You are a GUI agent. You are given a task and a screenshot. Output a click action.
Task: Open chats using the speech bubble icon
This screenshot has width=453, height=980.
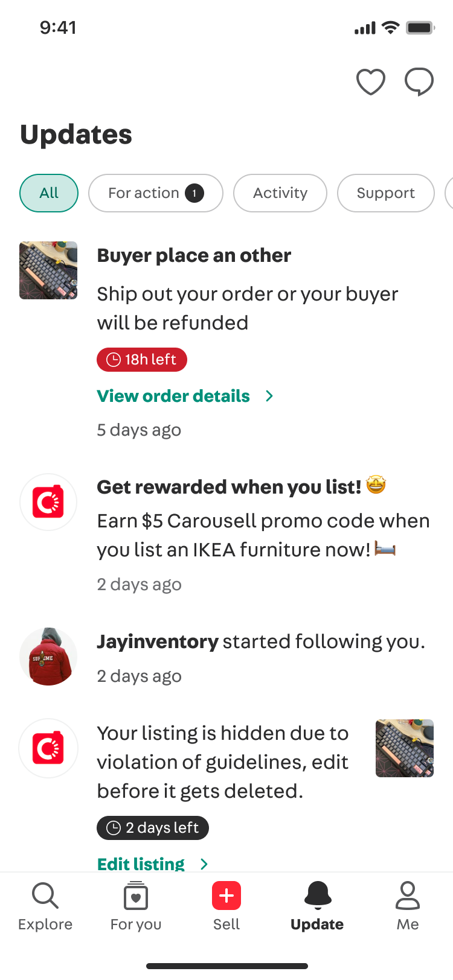point(419,81)
